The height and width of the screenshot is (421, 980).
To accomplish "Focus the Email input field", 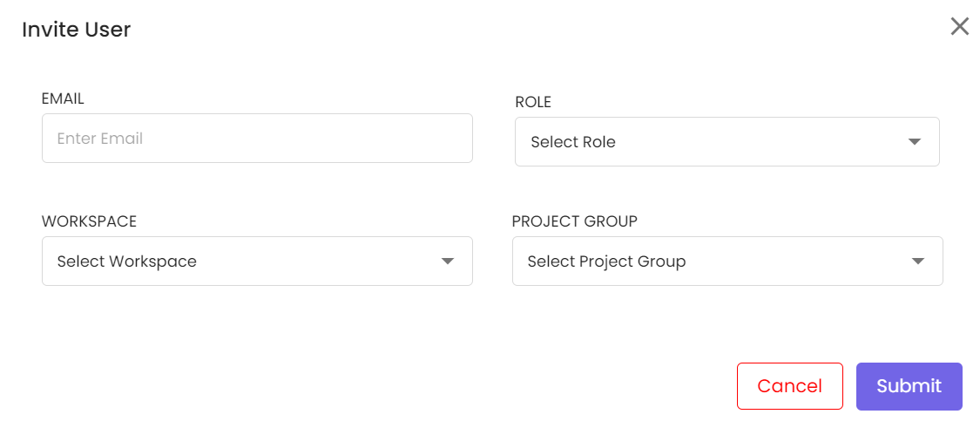I will (x=257, y=139).
